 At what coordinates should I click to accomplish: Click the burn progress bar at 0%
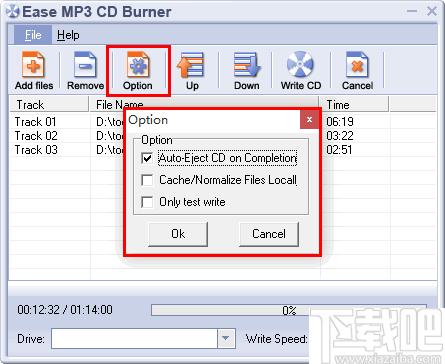289,310
